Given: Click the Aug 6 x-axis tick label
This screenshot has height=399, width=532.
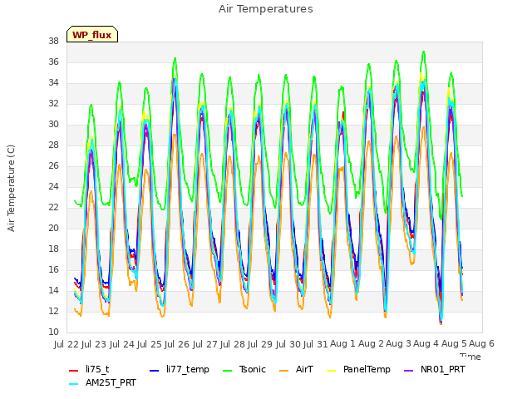Looking at the screenshot, I should pos(481,344).
